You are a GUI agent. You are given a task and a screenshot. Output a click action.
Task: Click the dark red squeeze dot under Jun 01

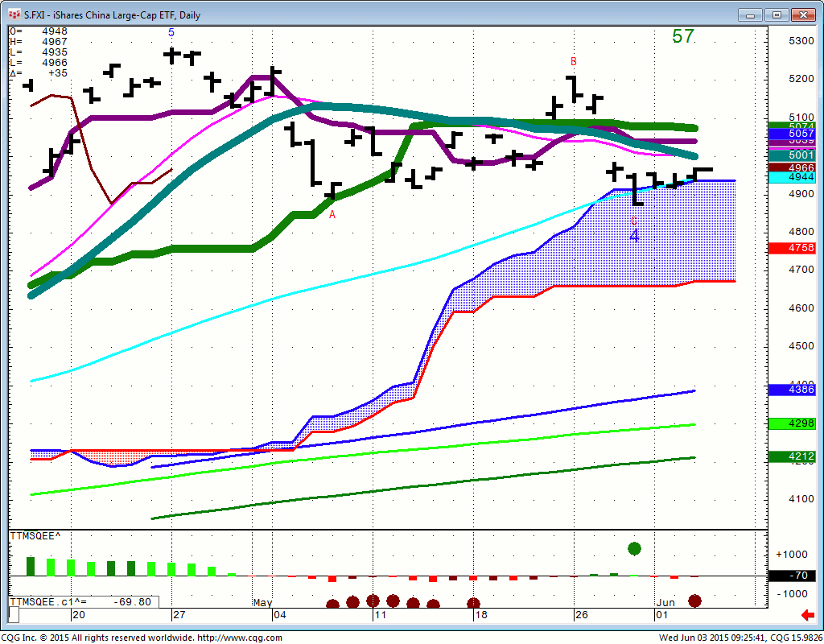[x=694, y=601]
